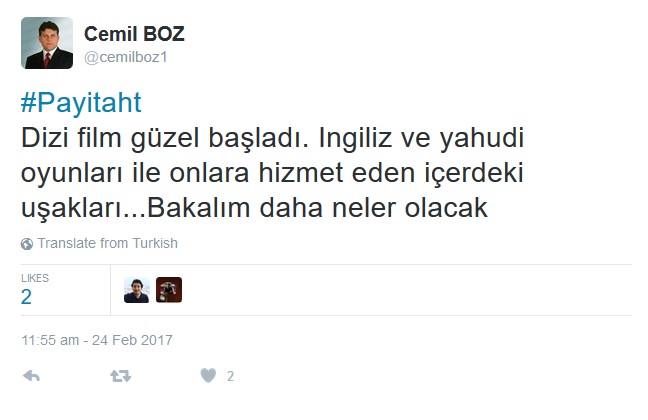The image size is (648, 420).
Task: Click the tweet line starting 'oyunları ile onlara'
Action: 272,173
